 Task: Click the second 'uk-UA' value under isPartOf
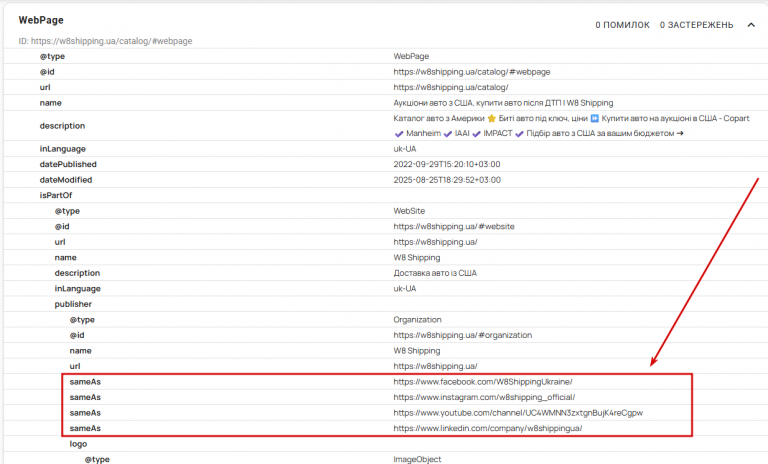click(405, 289)
